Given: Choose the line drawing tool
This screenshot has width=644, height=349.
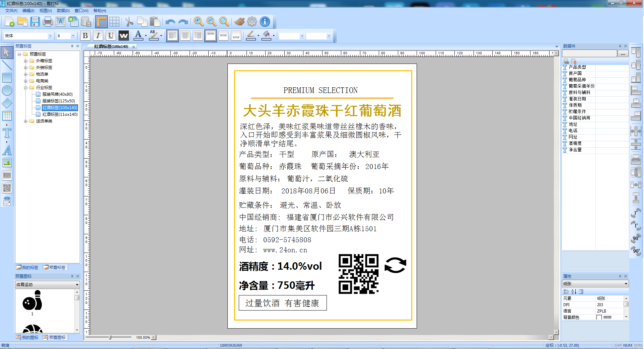Looking at the screenshot, I should (7, 65).
